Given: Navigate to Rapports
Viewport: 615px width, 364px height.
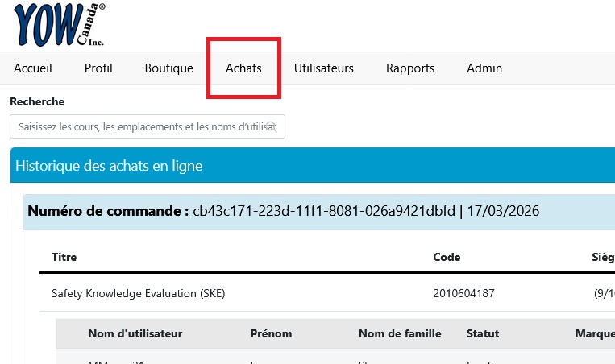Looking at the screenshot, I should tap(410, 68).
